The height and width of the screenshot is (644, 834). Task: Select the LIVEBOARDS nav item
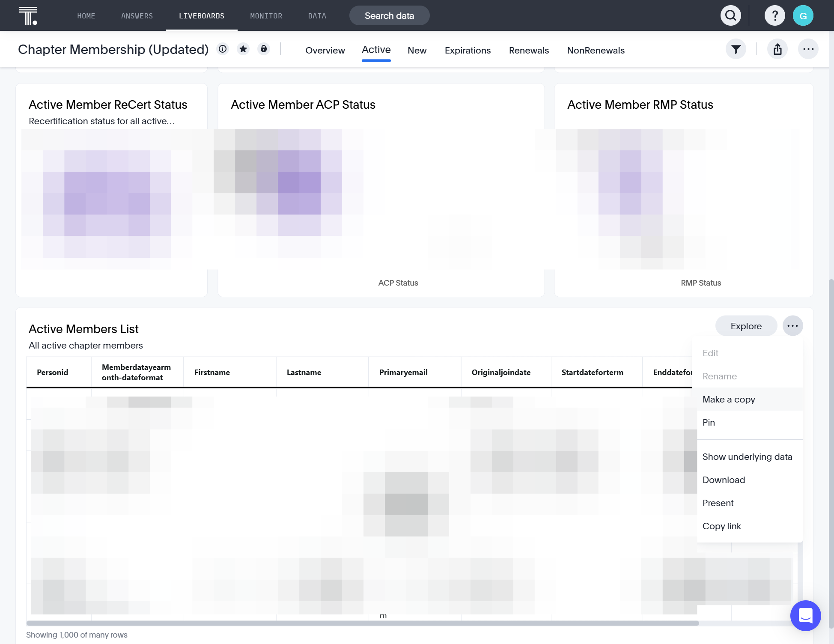click(202, 16)
